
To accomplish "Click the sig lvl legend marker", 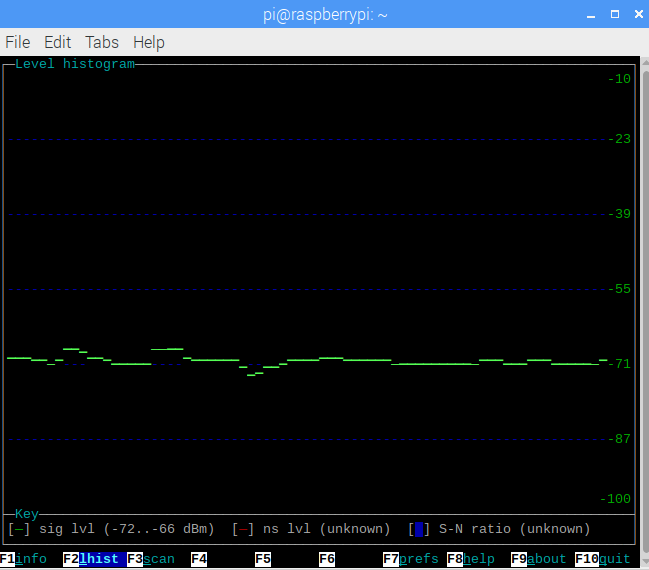I will [19, 529].
